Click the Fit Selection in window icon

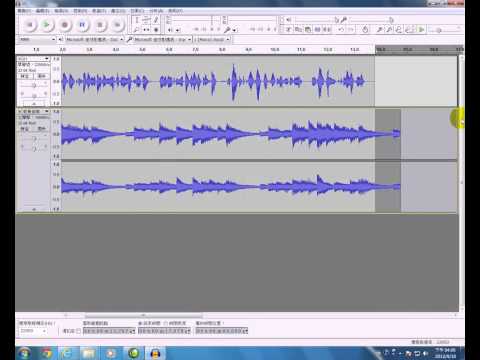[399, 30]
